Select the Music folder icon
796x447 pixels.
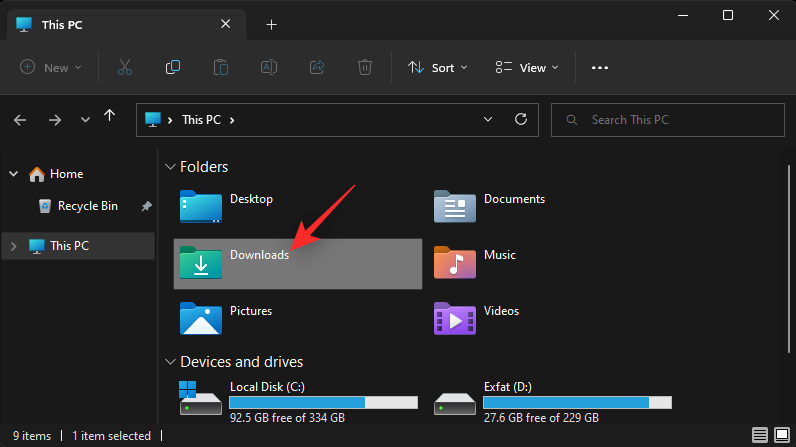click(x=454, y=262)
